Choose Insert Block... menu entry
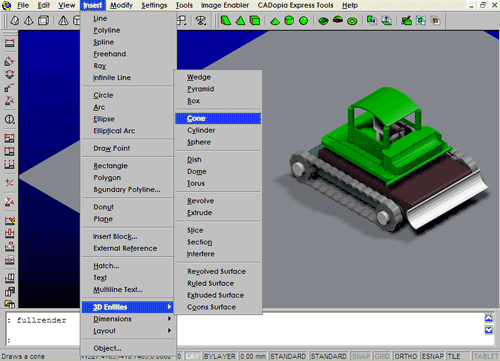The height and width of the screenshot is (361, 500). (128, 237)
